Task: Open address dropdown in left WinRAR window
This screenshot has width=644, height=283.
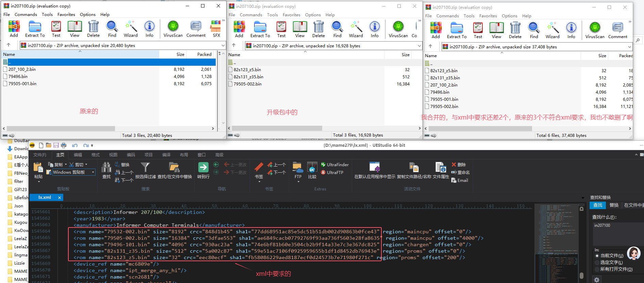Action: [x=223, y=45]
